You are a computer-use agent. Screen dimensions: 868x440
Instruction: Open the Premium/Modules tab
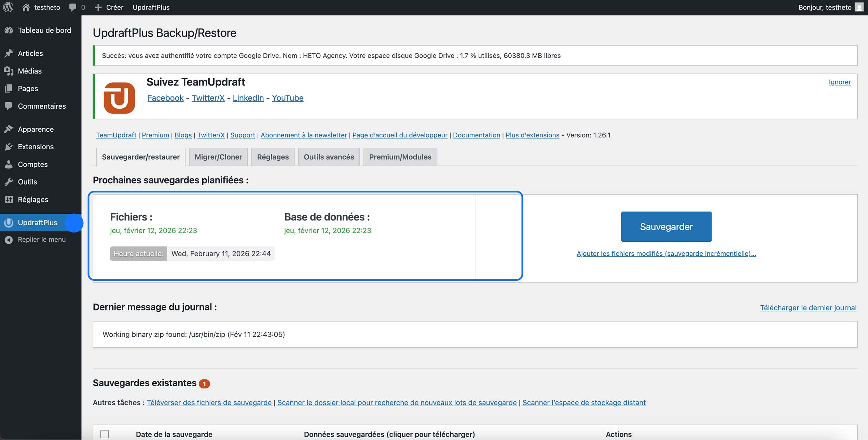400,157
